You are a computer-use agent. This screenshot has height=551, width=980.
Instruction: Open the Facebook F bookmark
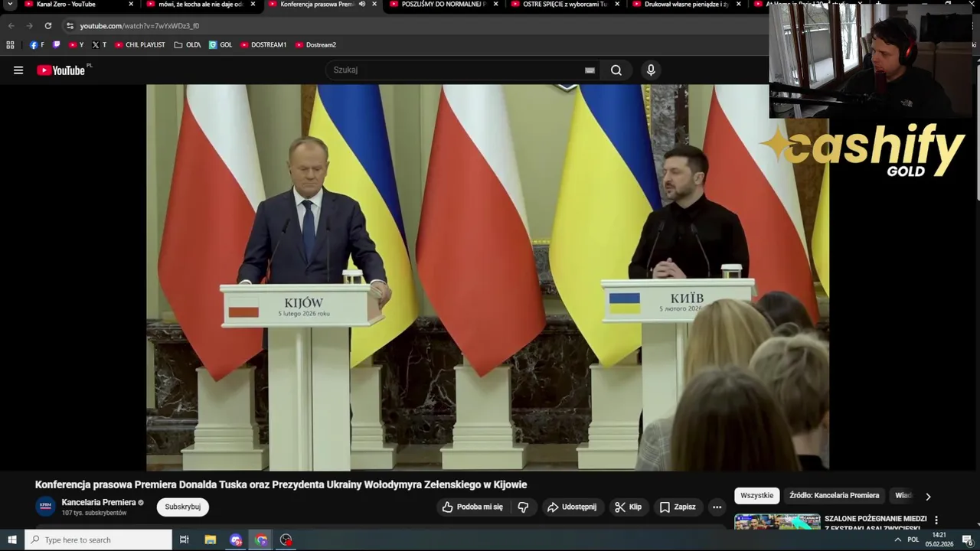(x=37, y=44)
